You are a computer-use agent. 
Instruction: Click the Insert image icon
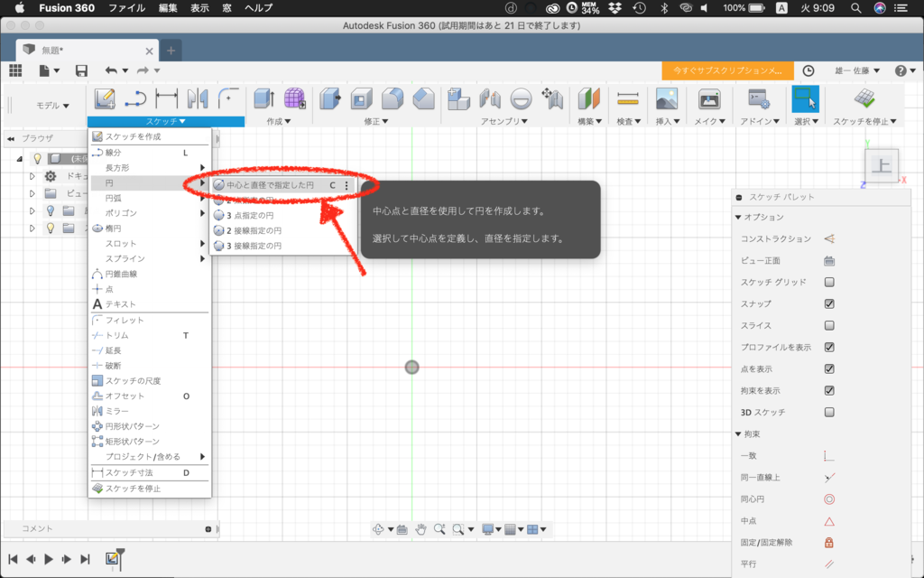[667, 98]
